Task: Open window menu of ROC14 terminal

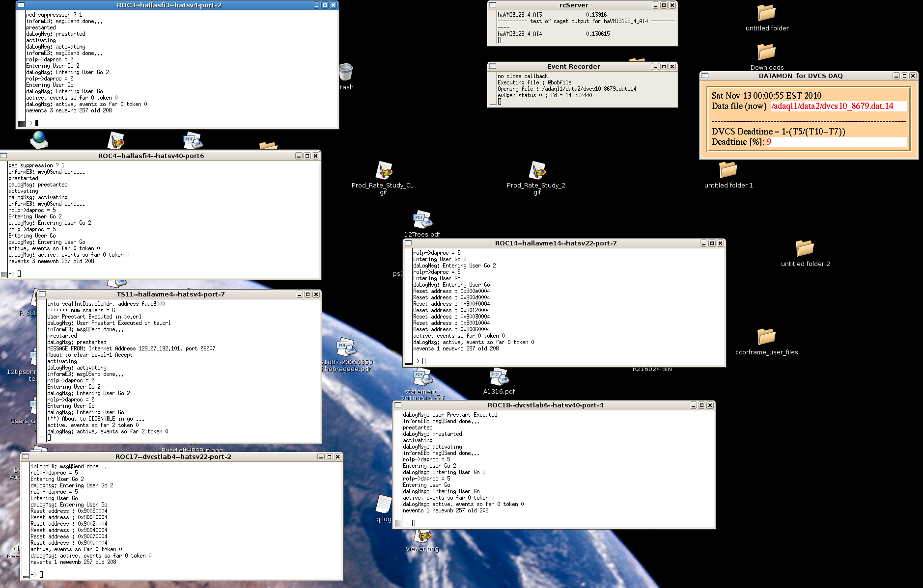Action: pos(408,243)
